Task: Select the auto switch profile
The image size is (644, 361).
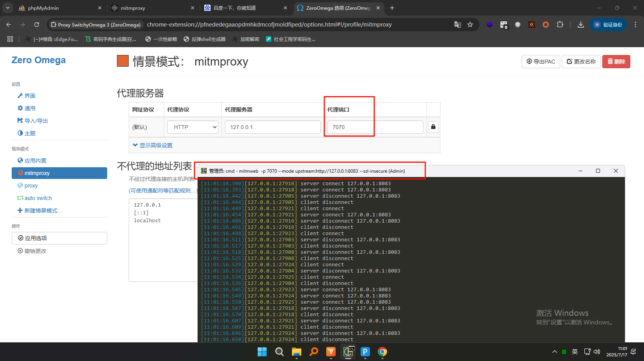Action: (x=34, y=198)
